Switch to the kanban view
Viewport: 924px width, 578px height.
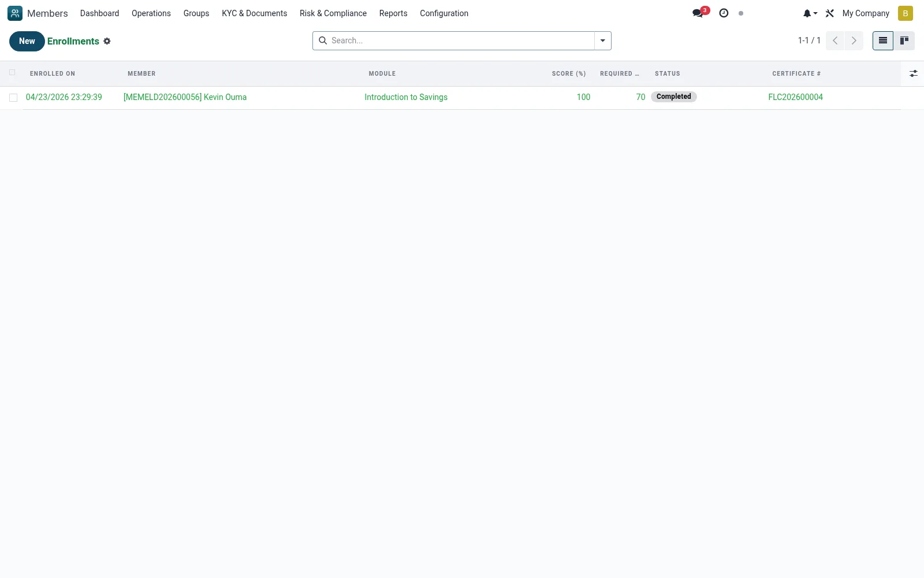[x=904, y=40]
